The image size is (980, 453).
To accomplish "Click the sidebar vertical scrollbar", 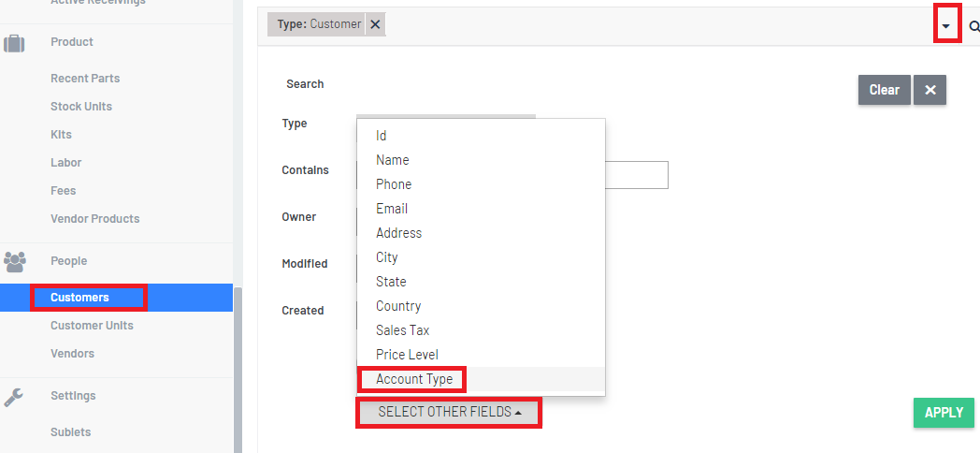I will pos(237,369).
